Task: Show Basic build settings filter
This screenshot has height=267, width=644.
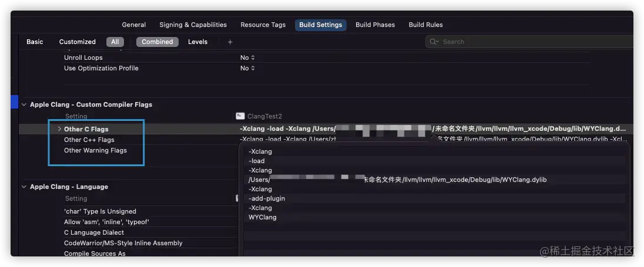Action: 35,42
